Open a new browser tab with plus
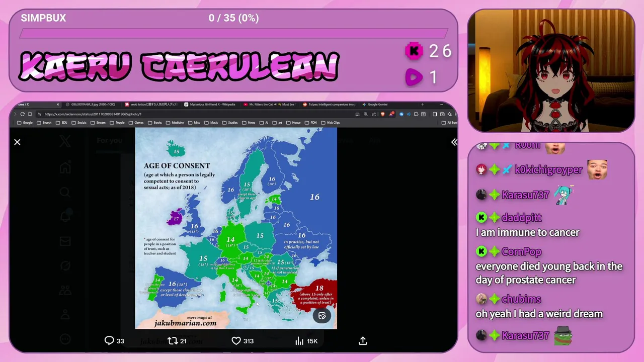This screenshot has height=362, width=644. pyautogui.click(x=423, y=105)
